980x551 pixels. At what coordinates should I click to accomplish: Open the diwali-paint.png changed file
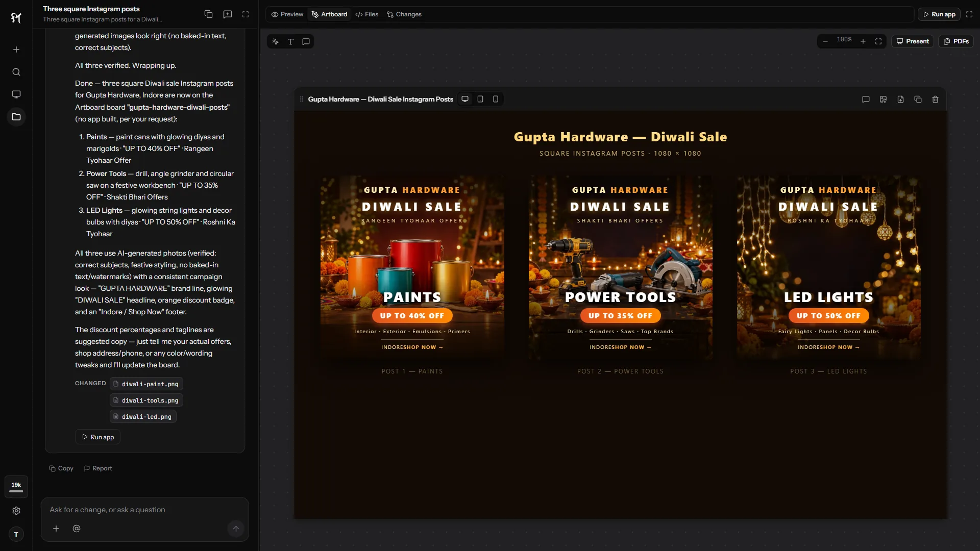(x=146, y=384)
